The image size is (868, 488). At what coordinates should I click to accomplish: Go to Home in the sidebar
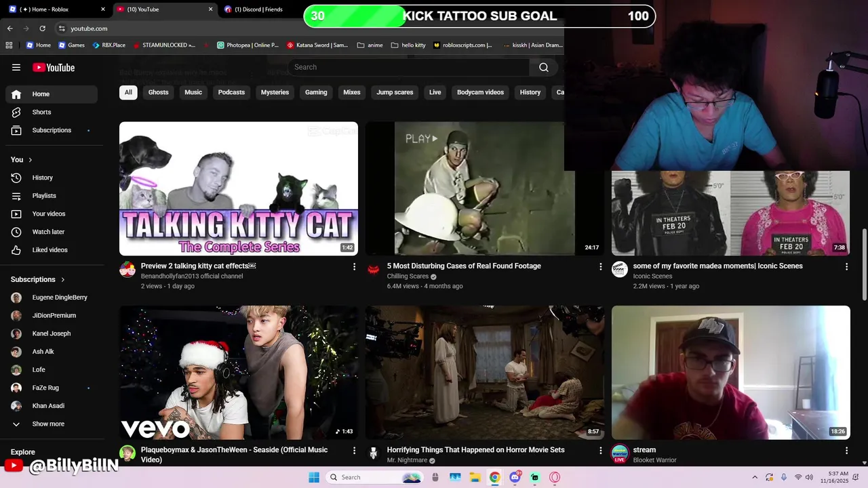click(52, 94)
